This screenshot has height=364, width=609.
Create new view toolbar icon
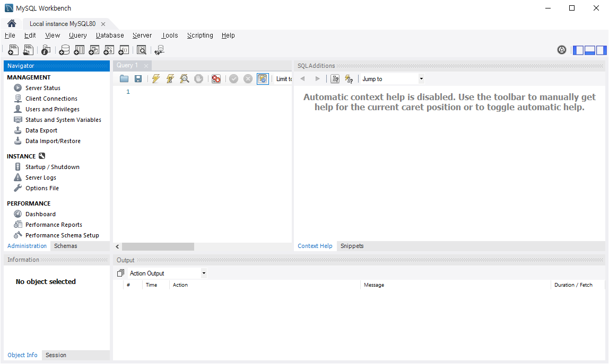(94, 50)
